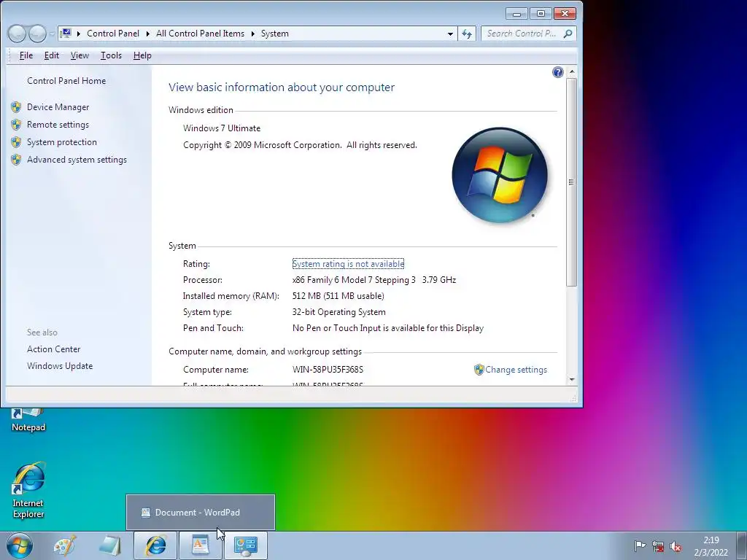Click the Control Panel taskbar button
The height and width of the screenshot is (560, 747).
click(246, 545)
